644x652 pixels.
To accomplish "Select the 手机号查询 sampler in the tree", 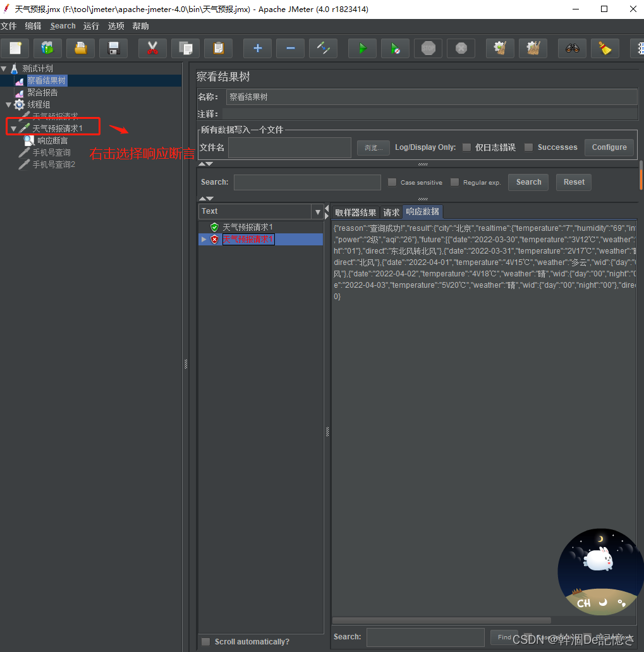I will (52, 152).
